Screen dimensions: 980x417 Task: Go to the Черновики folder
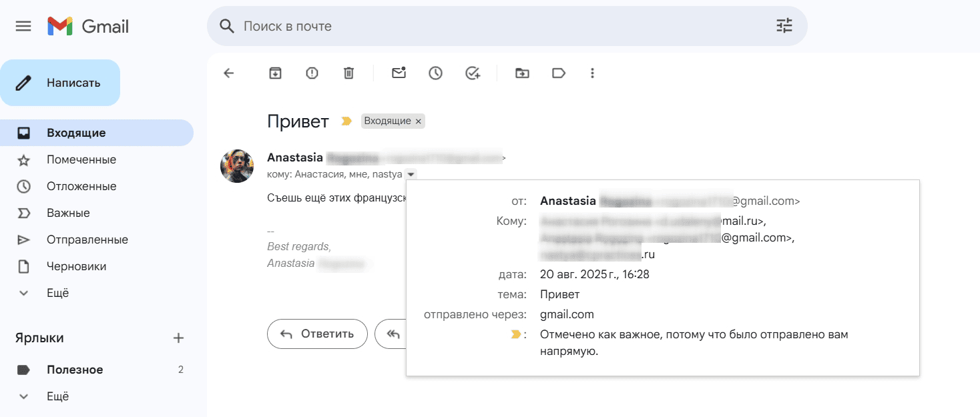point(76,266)
